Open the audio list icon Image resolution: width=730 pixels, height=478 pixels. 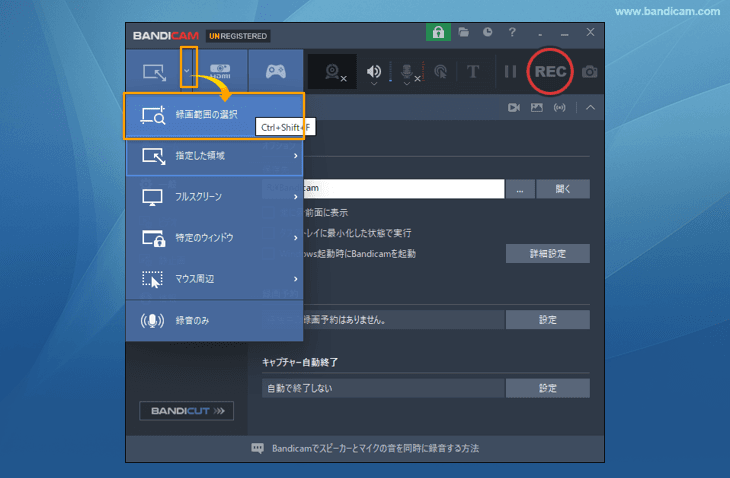[560, 108]
